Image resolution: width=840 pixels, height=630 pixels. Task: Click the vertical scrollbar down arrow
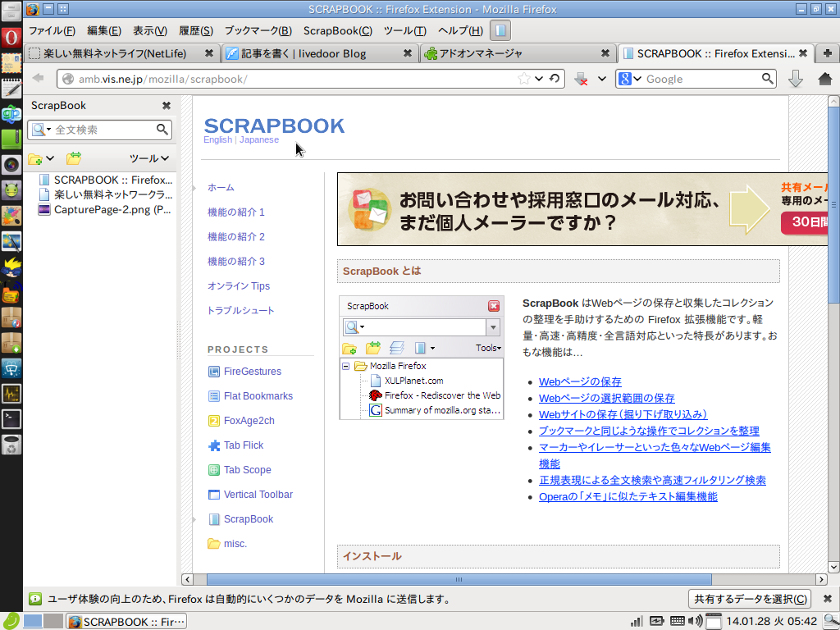pyautogui.click(x=833, y=567)
